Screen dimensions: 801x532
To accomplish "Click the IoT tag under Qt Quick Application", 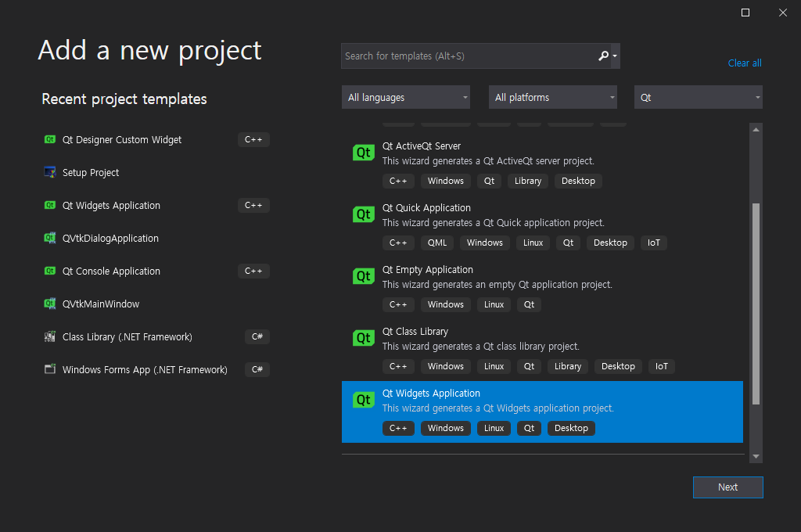I will [653, 243].
